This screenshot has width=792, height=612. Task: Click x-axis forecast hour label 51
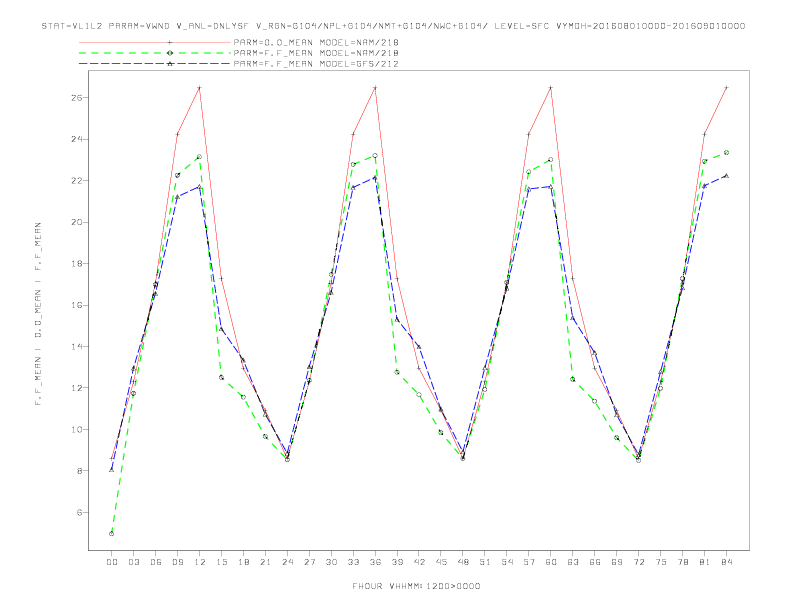pyautogui.click(x=485, y=562)
